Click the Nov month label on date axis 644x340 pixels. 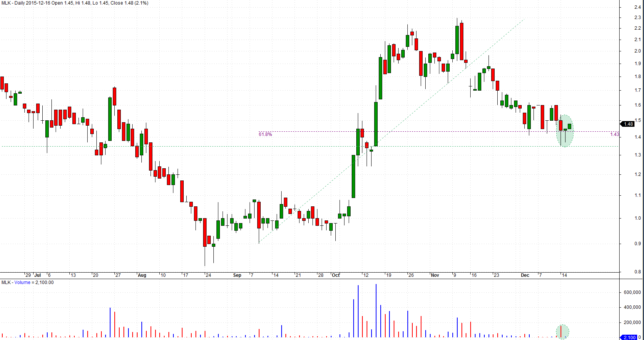coord(435,275)
